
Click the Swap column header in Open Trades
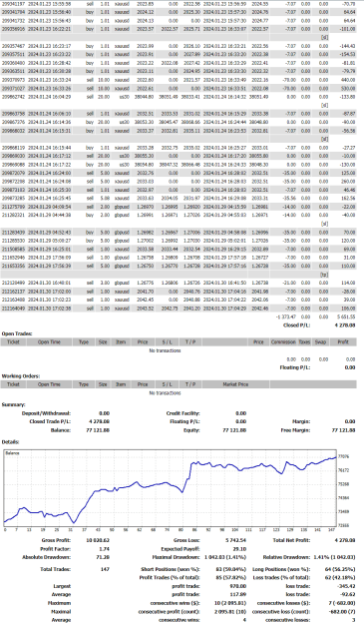tap(320, 341)
